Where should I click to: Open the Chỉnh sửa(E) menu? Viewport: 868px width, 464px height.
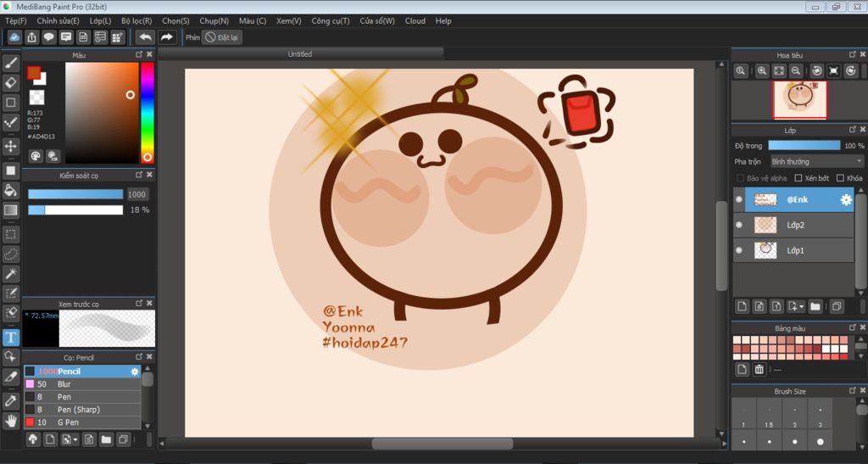58,21
